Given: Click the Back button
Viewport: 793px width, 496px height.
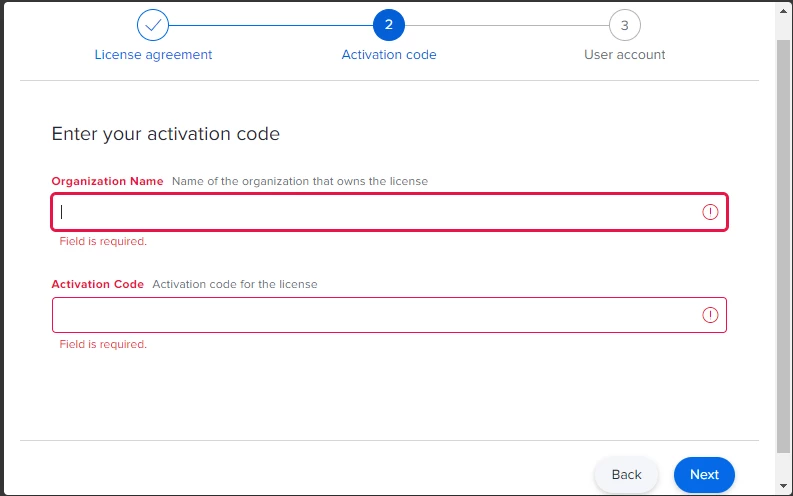Looking at the screenshot, I should [626, 475].
